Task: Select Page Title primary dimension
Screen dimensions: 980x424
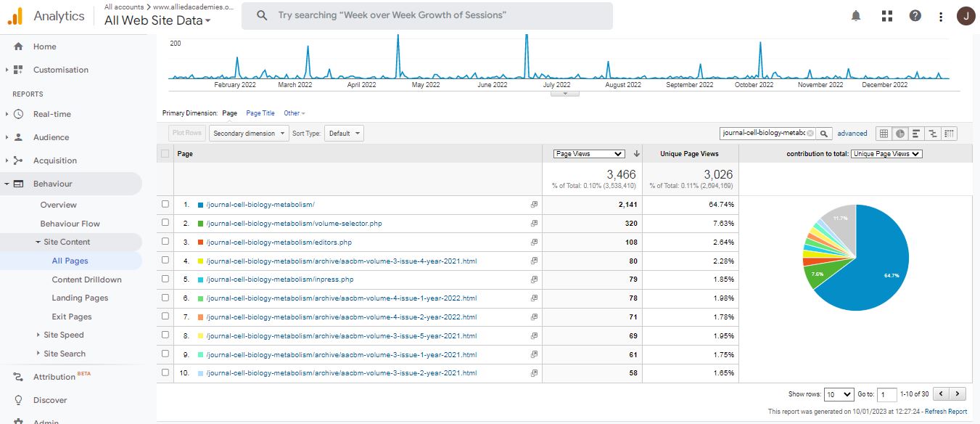Action: click(x=260, y=113)
